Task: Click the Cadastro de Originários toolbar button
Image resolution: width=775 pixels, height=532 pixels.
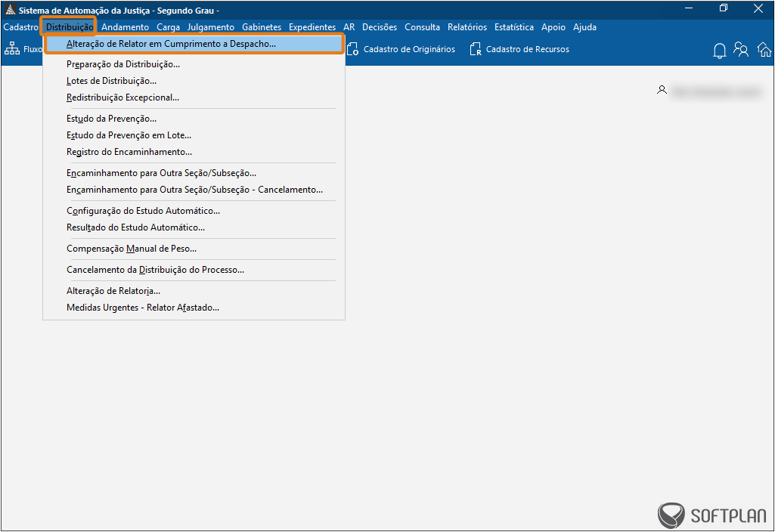Action: point(401,49)
